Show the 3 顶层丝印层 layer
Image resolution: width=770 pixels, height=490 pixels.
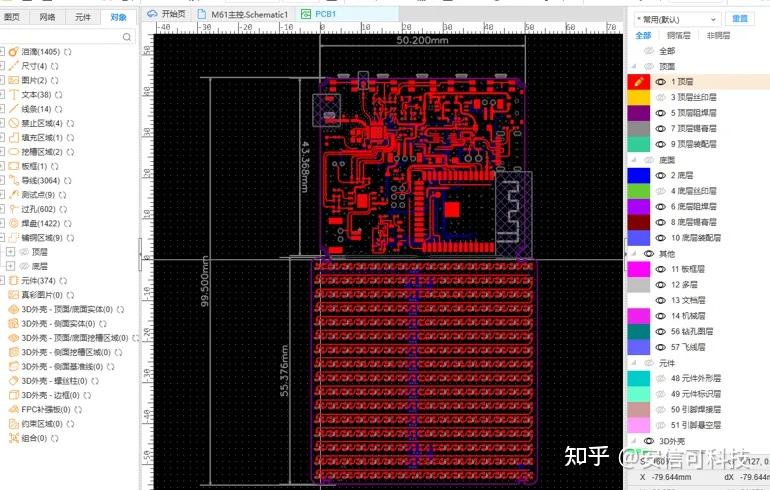pos(661,97)
